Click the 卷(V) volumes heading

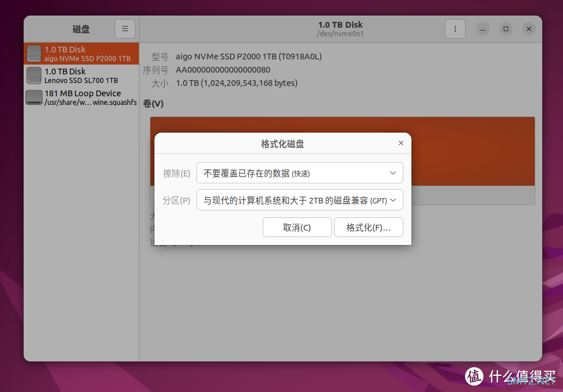tap(153, 104)
